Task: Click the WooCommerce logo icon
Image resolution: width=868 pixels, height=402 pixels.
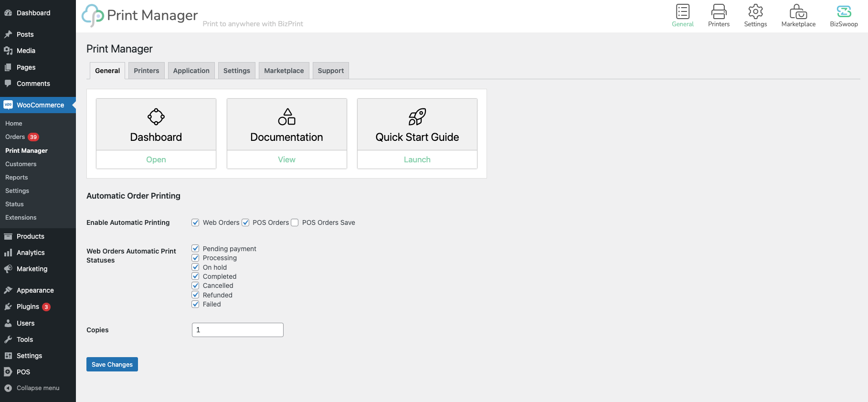Action: (x=8, y=105)
